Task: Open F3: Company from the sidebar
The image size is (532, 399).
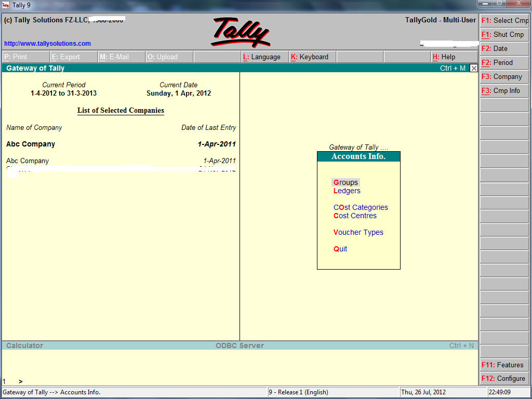Action: (504, 76)
